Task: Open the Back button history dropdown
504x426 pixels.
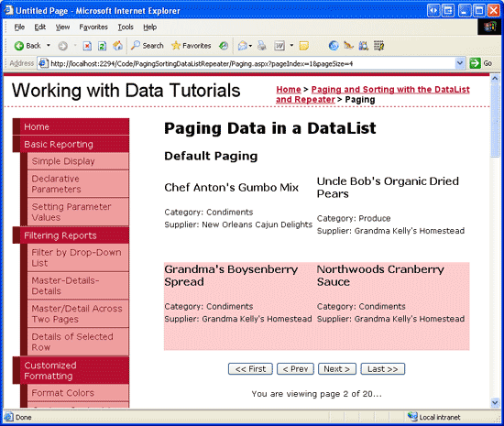Action: point(49,45)
